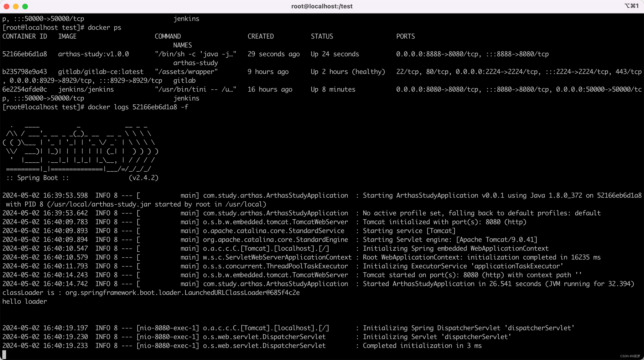Click the terminal block cursor at bottom
This screenshot has width=644, height=360.
[x=4, y=354]
